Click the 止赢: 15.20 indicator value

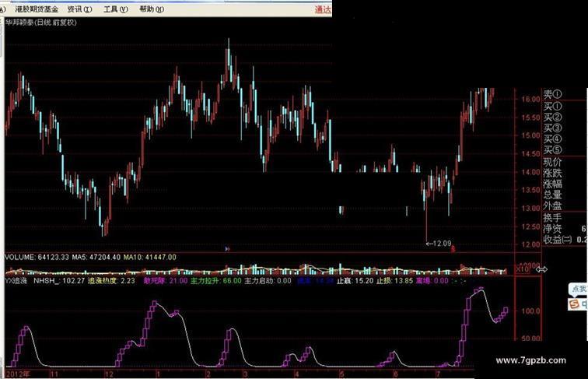coord(355,281)
